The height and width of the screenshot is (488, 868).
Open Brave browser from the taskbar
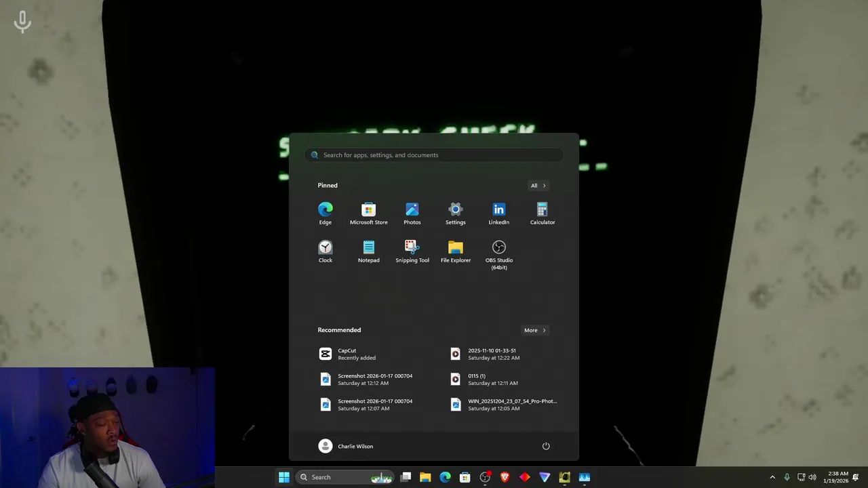505,477
